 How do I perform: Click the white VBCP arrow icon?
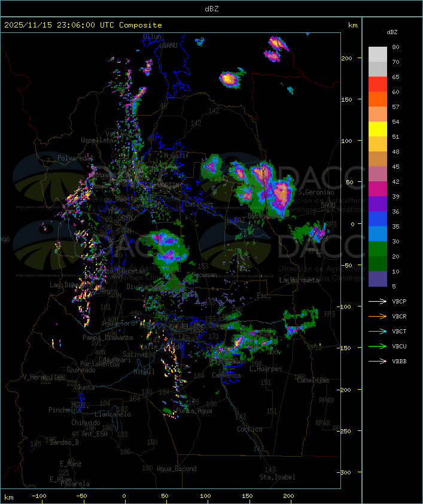tap(378, 301)
